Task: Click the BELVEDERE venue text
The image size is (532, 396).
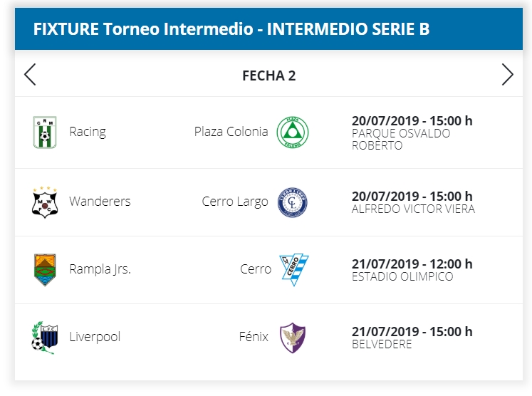Action: click(x=382, y=345)
